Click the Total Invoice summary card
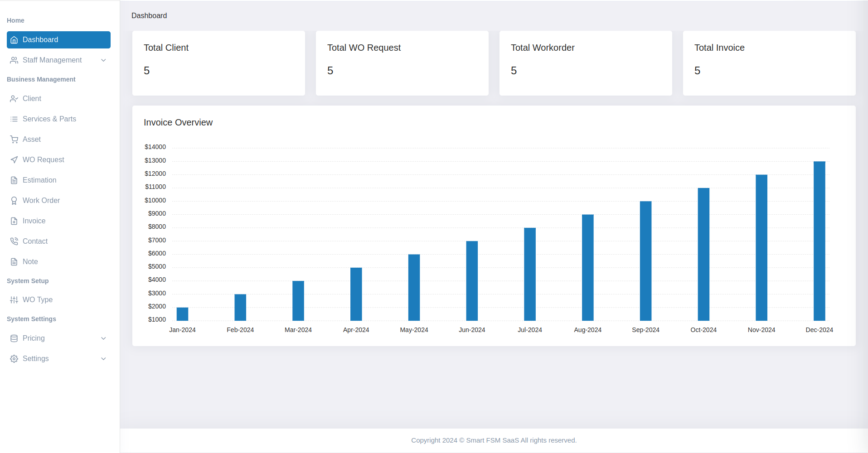The image size is (868, 453). click(x=769, y=63)
